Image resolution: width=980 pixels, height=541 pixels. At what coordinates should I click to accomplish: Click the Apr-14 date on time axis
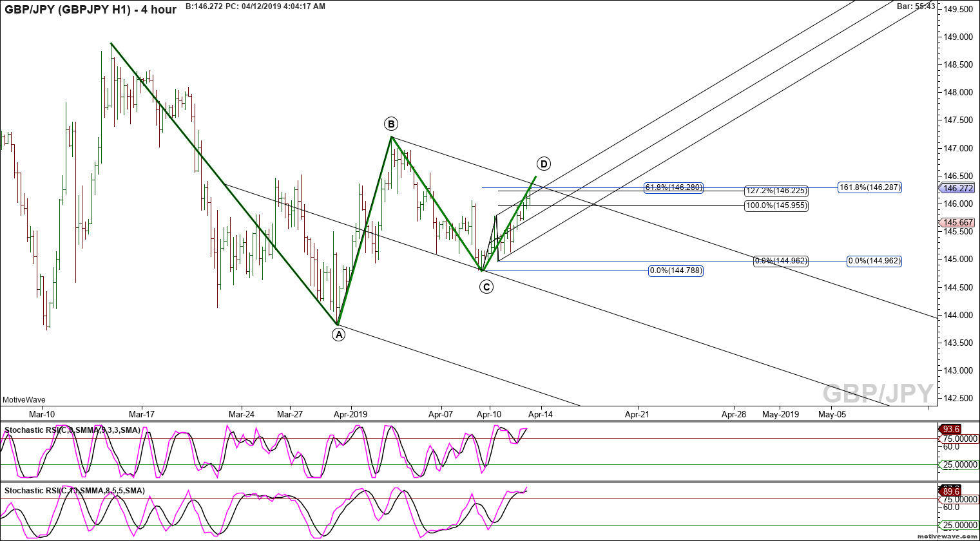click(540, 414)
